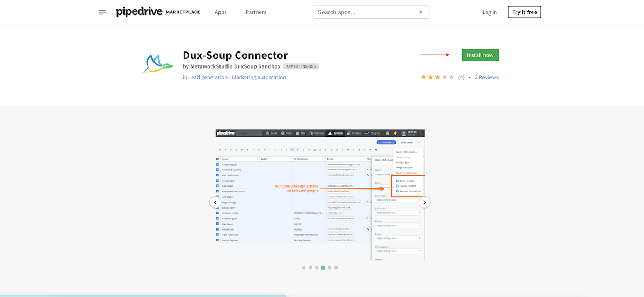Open the Apps menu item
This screenshot has height=297, width=644.
(221, 12)
